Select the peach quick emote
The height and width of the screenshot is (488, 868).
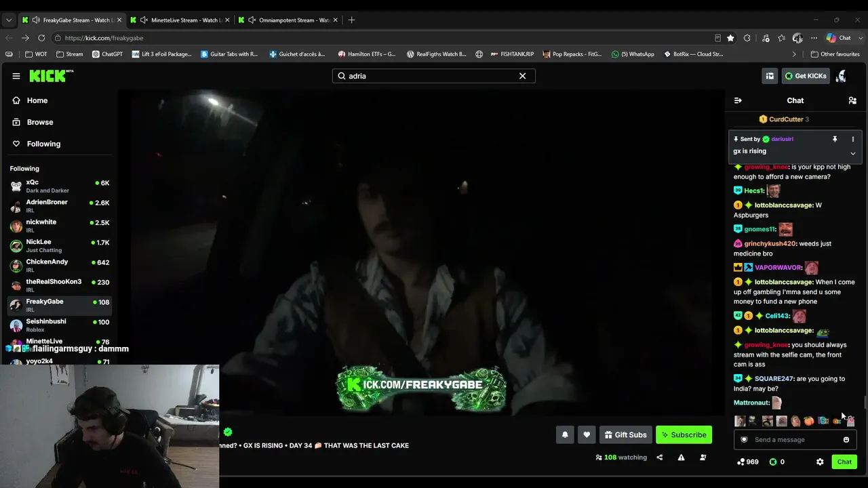[x=809, y=421]
